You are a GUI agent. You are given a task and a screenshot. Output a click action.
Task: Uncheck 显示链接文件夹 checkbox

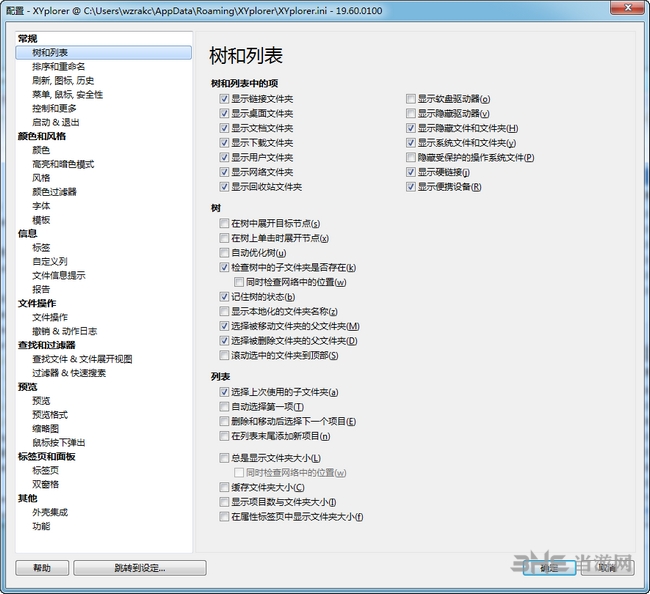pyautogui.click(x=224, y=99)
